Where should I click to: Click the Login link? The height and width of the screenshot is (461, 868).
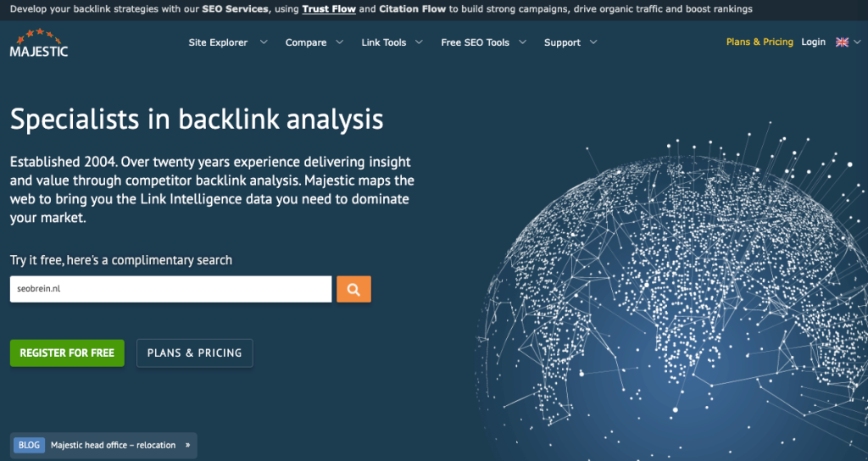(813, 42)
